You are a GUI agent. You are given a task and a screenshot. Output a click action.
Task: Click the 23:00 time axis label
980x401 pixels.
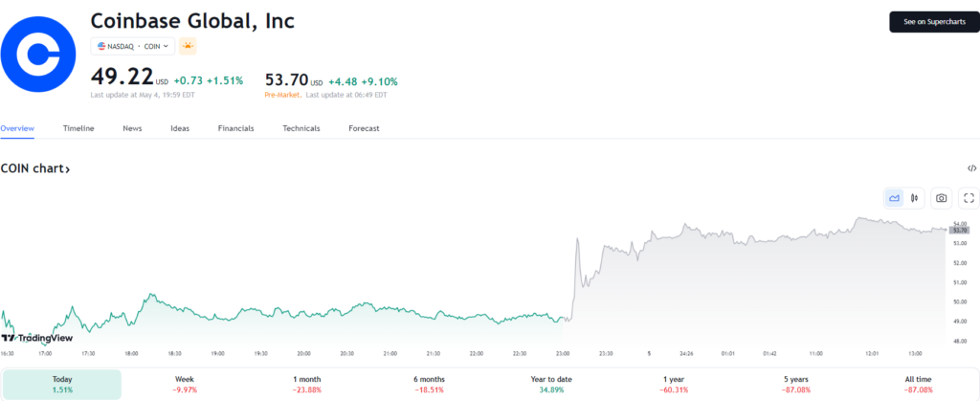coord(563,353)
